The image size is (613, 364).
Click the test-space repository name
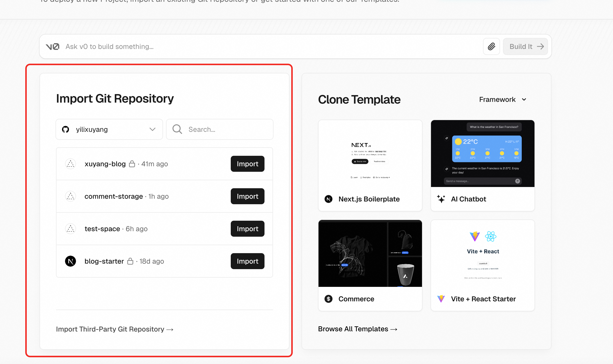[102, 229]
